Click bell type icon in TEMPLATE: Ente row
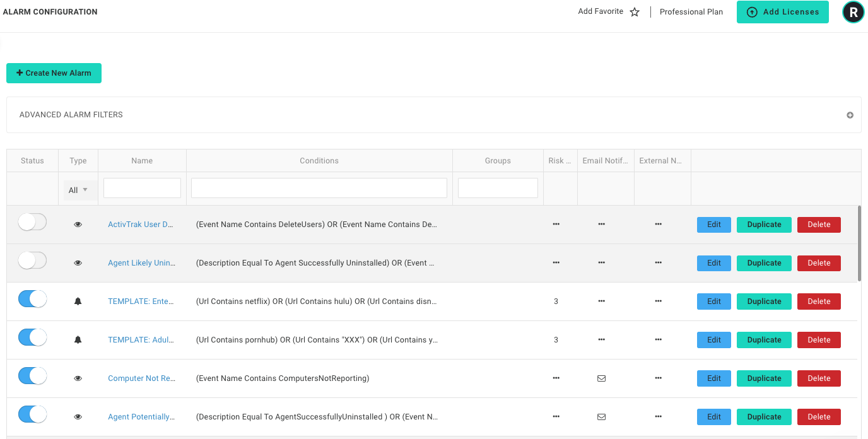The image size is (868, 439). (x=78, y=301)
